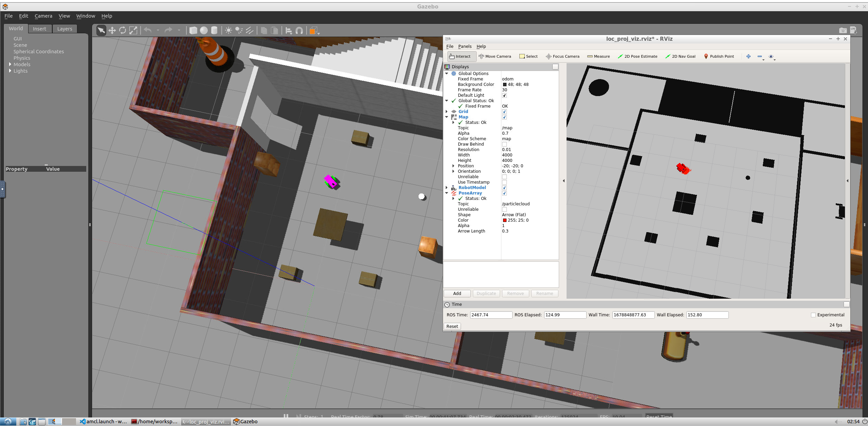Toggle the PoseArray display checkbox
This screenshot has width=868, height=428.
click(504, 193)
